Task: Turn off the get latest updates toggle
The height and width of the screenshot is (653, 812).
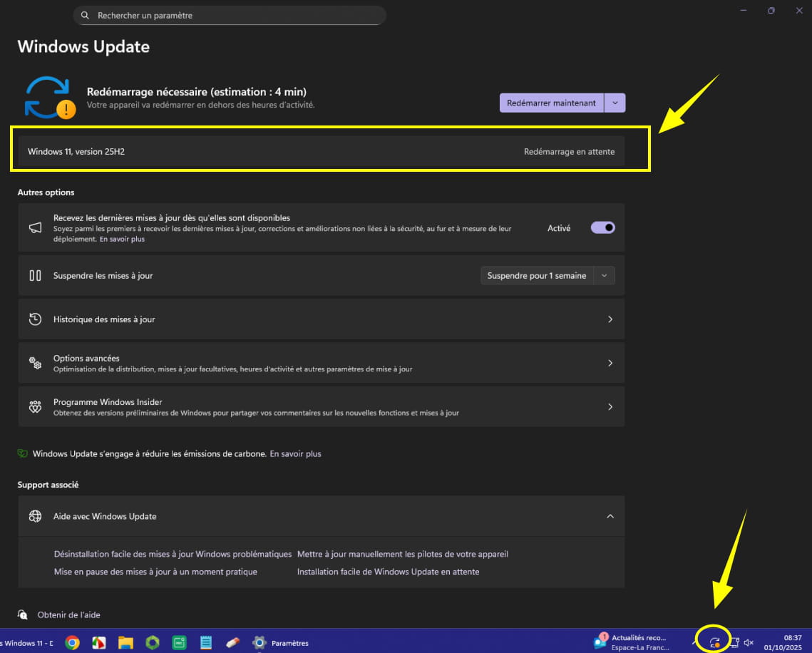Action: 602,227
